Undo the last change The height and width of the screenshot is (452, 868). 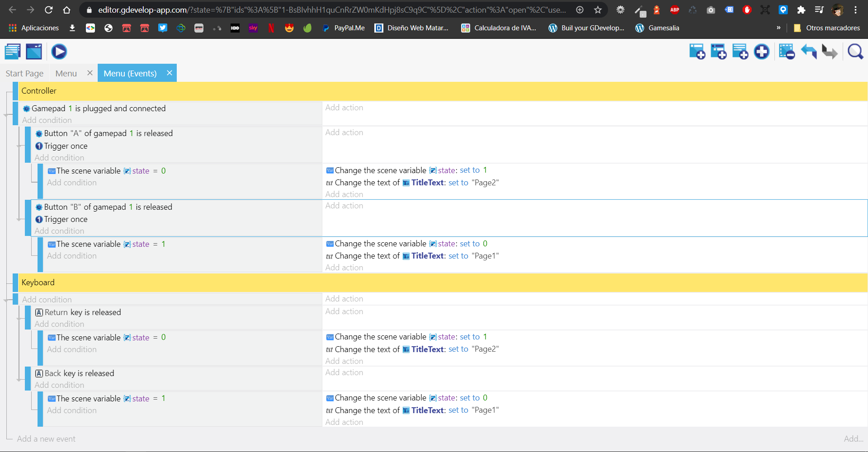point(809,52)
